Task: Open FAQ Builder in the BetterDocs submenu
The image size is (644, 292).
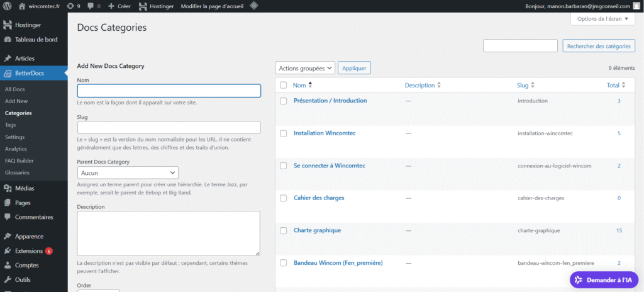Action: tap(20, 160)
